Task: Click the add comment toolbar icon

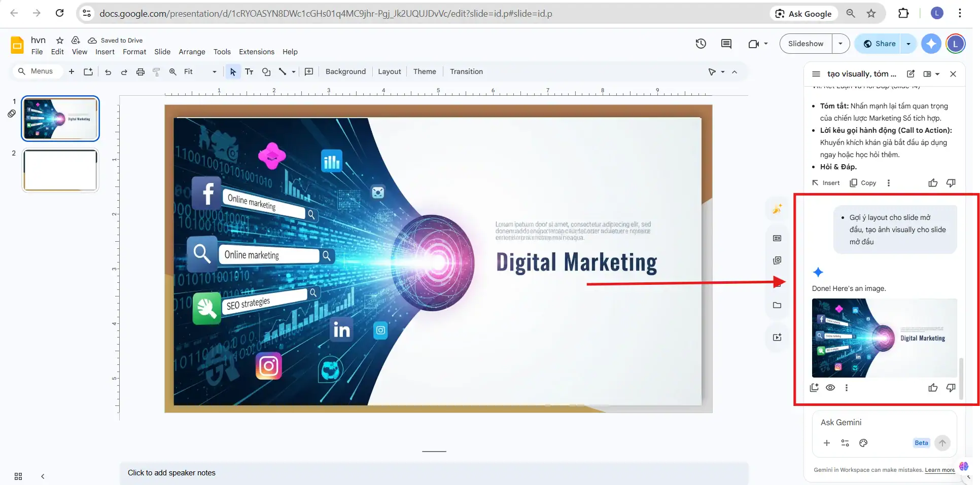Action: point(309,71)
